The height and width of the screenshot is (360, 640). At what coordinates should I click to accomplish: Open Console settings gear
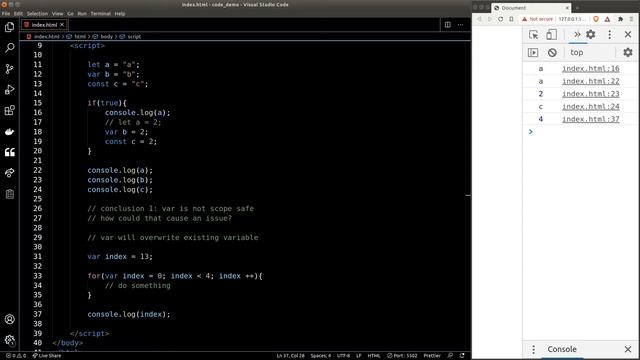[628, 52]
